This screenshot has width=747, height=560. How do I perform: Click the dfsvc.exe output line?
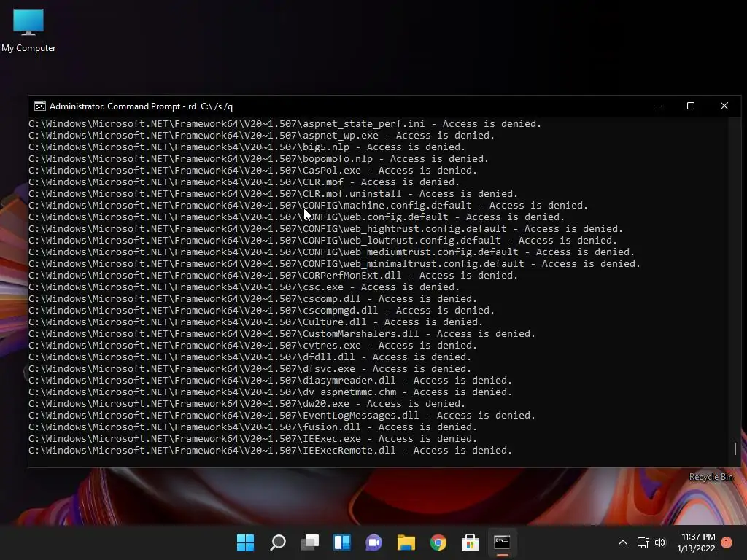click(x=250, y=368)
